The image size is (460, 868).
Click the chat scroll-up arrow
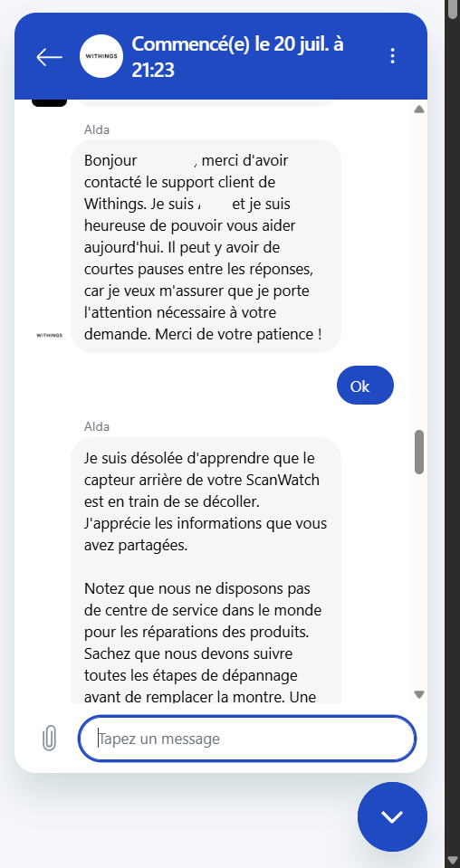(419, 109)
